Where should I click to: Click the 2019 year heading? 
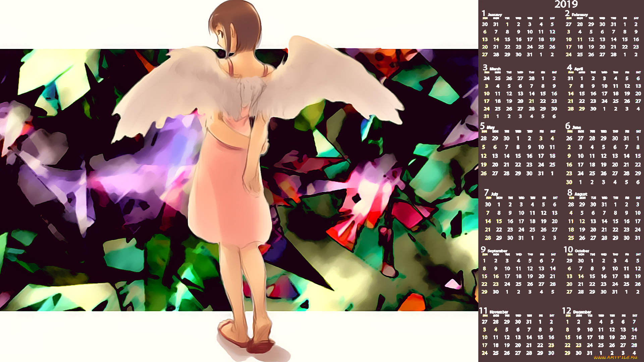tap(566, 4)
